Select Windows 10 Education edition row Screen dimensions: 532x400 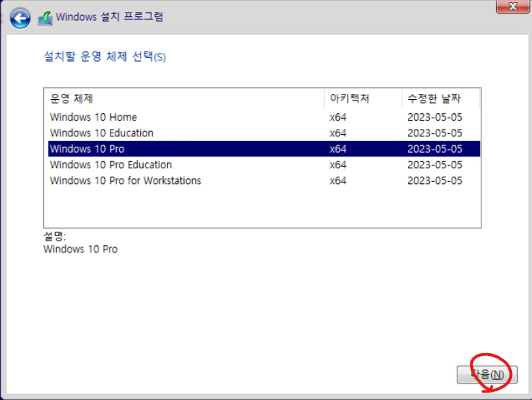[x=264, y=133]
